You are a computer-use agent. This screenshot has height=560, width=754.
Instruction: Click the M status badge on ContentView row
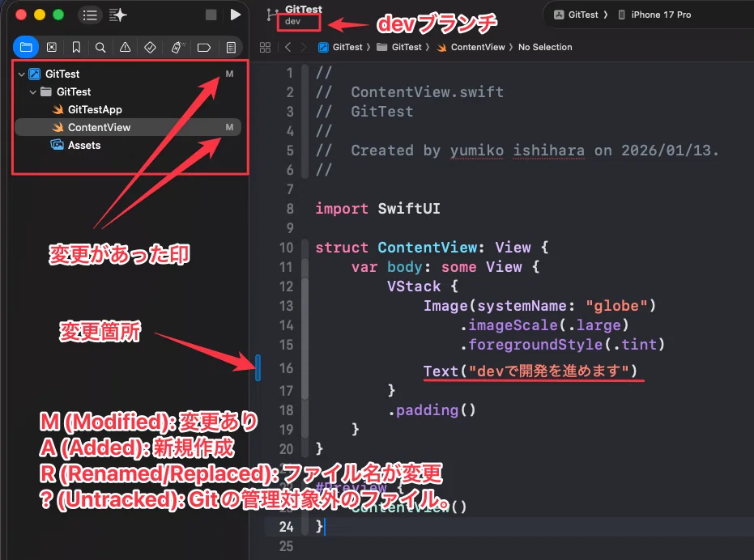(x=229, y=127)
